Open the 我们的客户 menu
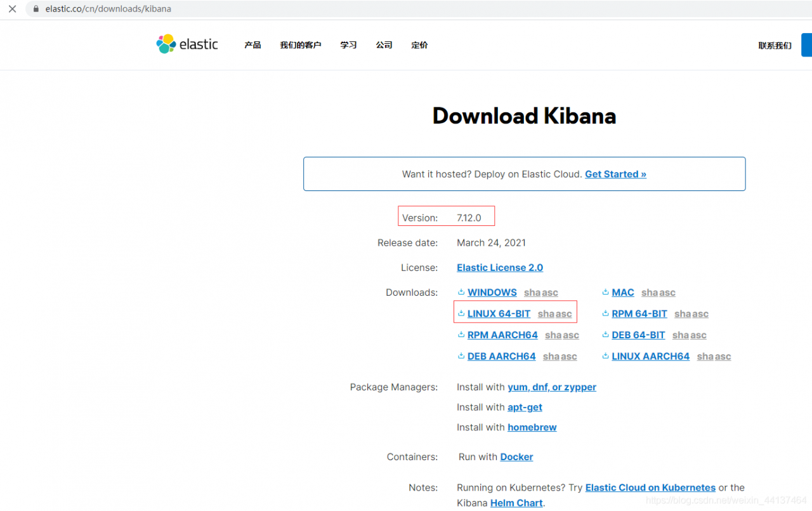812x511 pixels. (x=301, y=45)
